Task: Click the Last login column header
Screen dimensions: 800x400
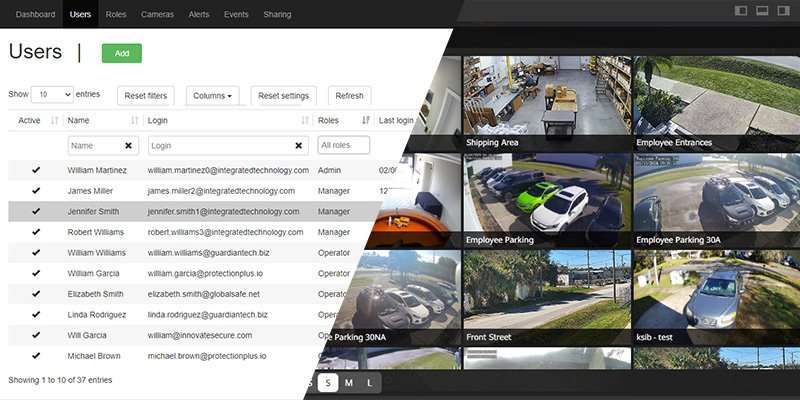Action: tap(396, 121)
